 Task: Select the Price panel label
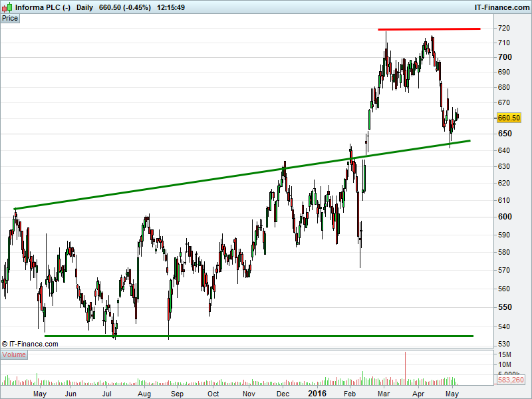point(10,19)
